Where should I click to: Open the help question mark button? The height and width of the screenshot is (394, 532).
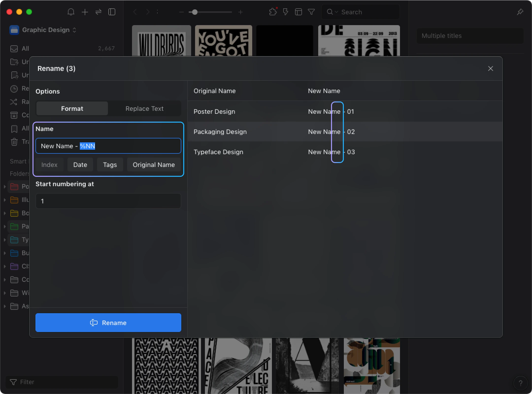(x=520, y=383)
